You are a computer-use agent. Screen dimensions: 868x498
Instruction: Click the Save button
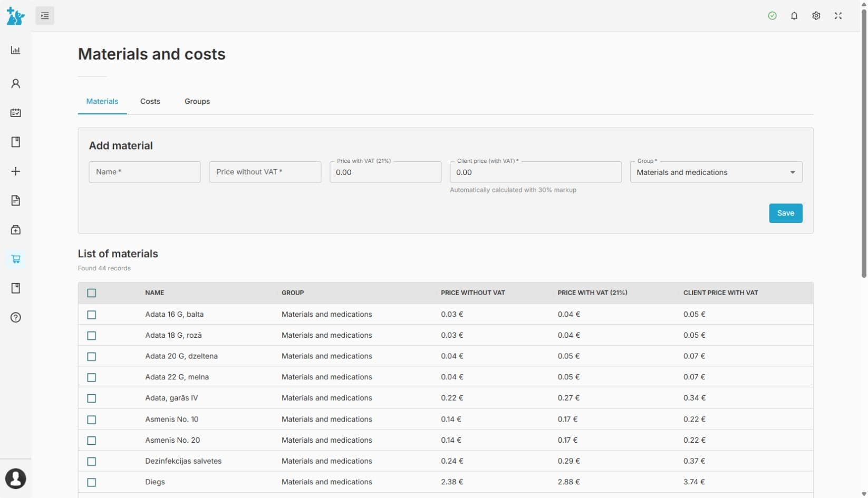pyautogui.click(x=786, y=213)
